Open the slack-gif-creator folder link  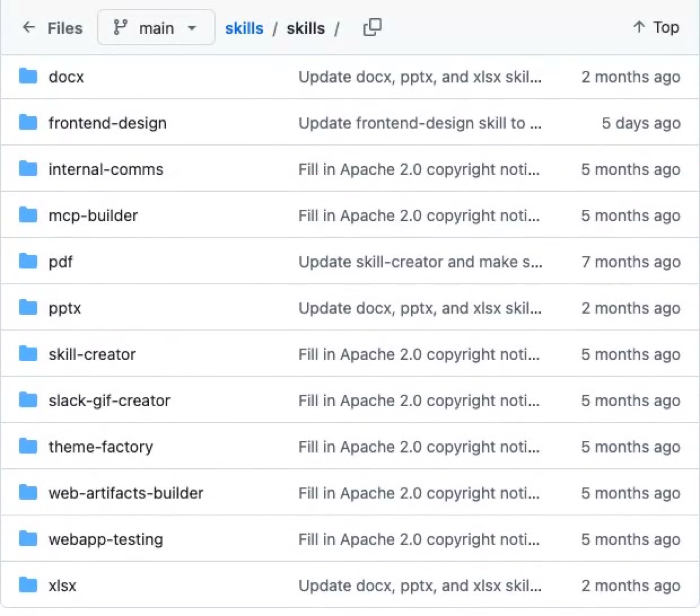(109, 401)
